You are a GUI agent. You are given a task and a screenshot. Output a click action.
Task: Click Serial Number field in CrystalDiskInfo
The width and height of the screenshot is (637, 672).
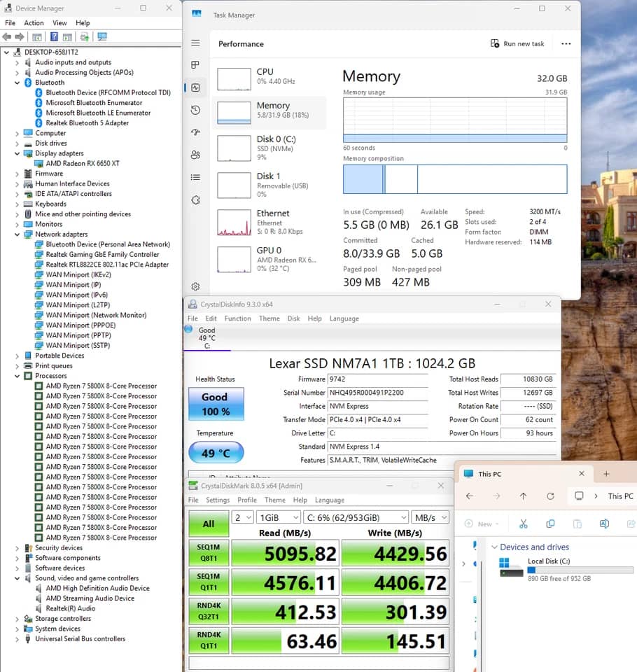(378, 393)
